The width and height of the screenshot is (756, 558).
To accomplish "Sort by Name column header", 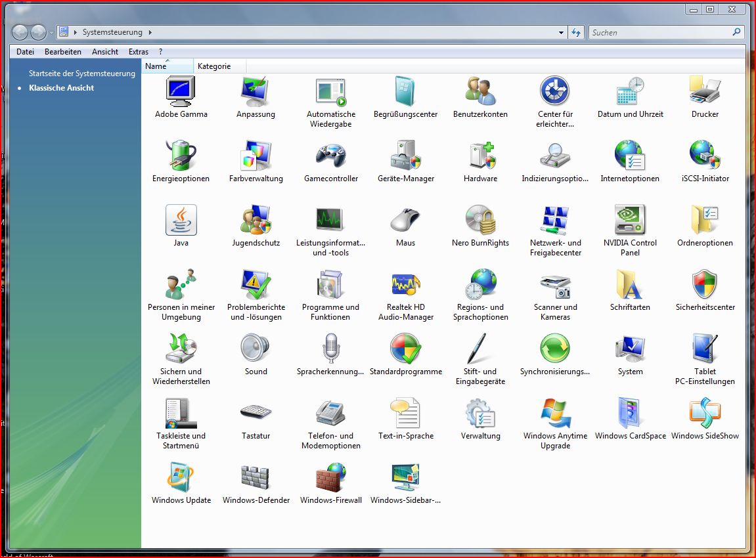I will [x=167, y=66].
